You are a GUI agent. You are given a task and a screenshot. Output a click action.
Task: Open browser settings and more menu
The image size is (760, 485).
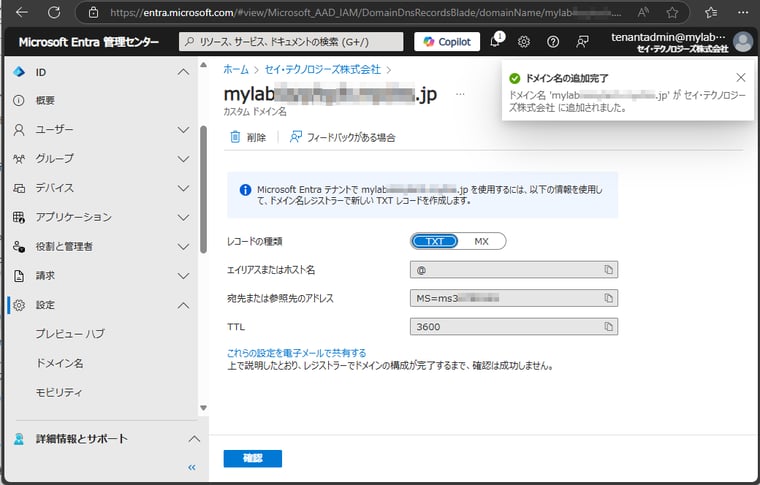pos(743,13)
